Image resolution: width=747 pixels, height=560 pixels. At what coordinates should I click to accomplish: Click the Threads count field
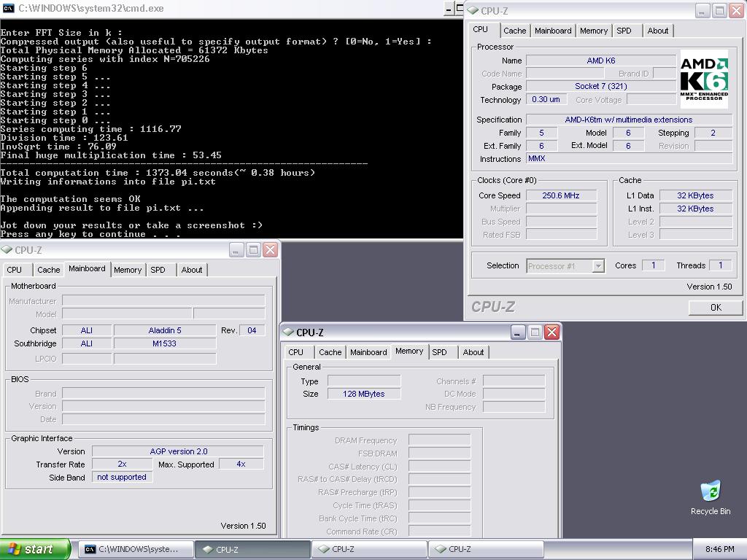point(721,265)
